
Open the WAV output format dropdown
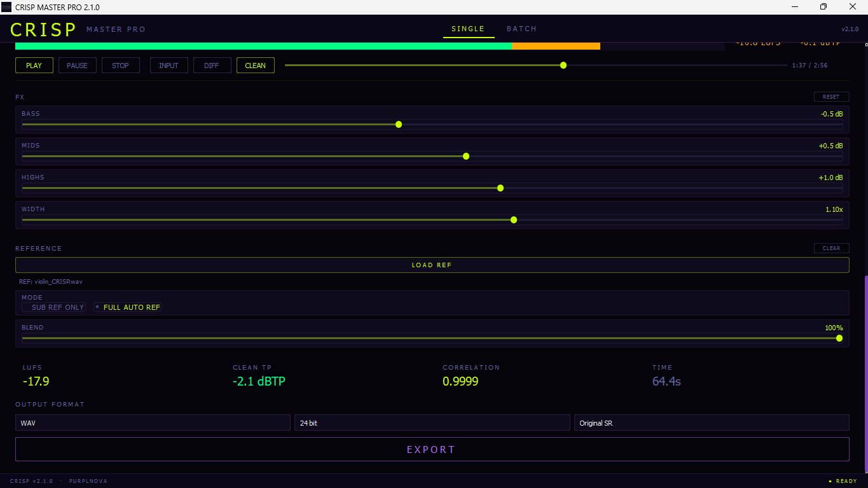[x=153, y=422]
